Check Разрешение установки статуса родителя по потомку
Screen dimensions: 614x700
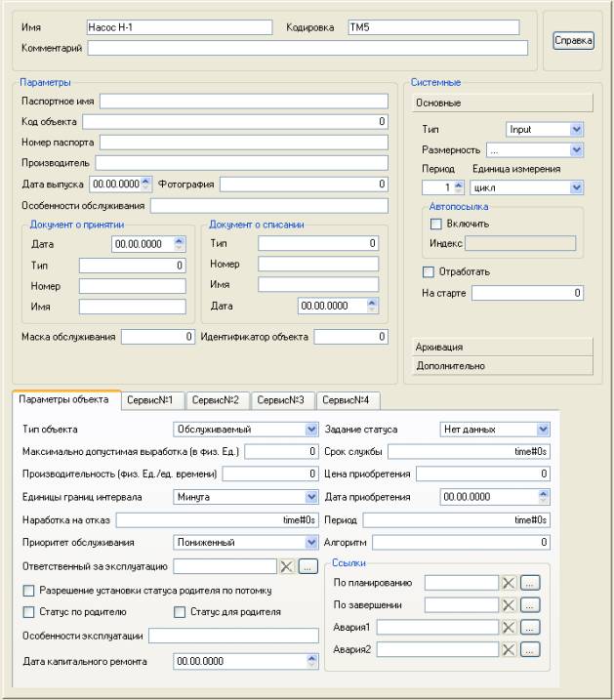(28, 591)
